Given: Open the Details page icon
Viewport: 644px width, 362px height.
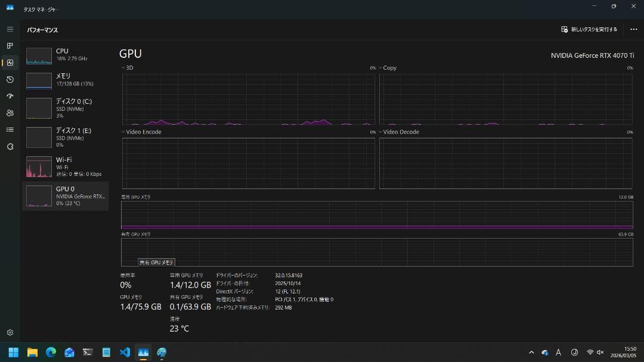Looking at the screenshot, I should point(10,129).
